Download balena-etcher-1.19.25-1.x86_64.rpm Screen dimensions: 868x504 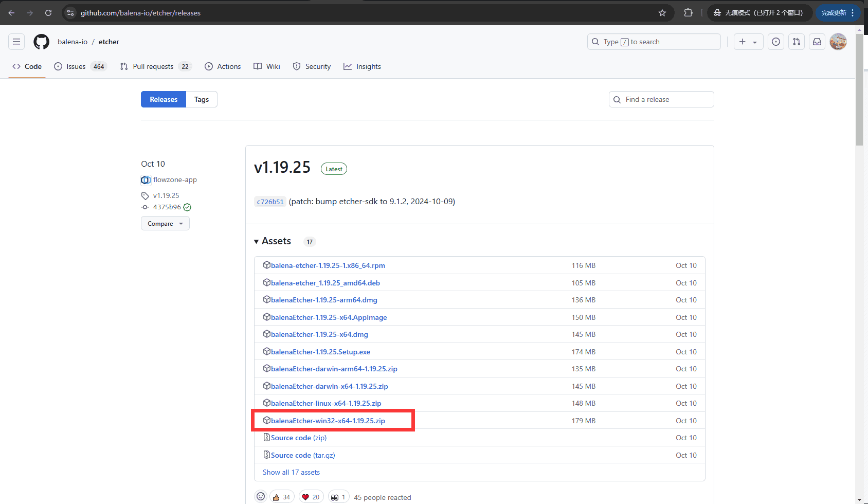(x=328, y=265)
